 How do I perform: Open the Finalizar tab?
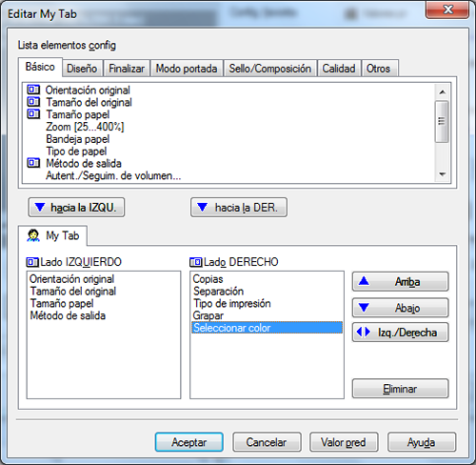[x=127, y=69]
